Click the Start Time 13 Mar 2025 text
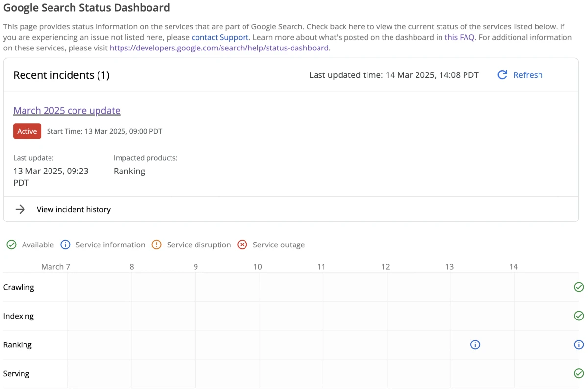Viewport: 588px width, 392px height. pos(104,131)
